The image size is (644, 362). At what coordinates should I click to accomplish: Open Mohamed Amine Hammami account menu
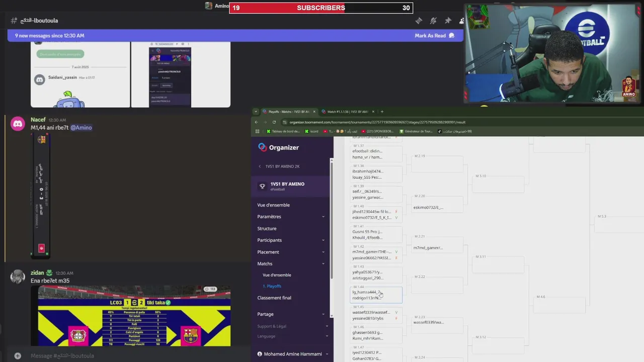pos(292,354)
